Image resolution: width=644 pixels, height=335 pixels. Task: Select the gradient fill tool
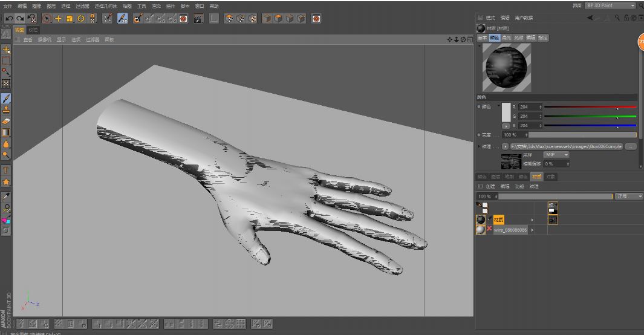[6, 132]
